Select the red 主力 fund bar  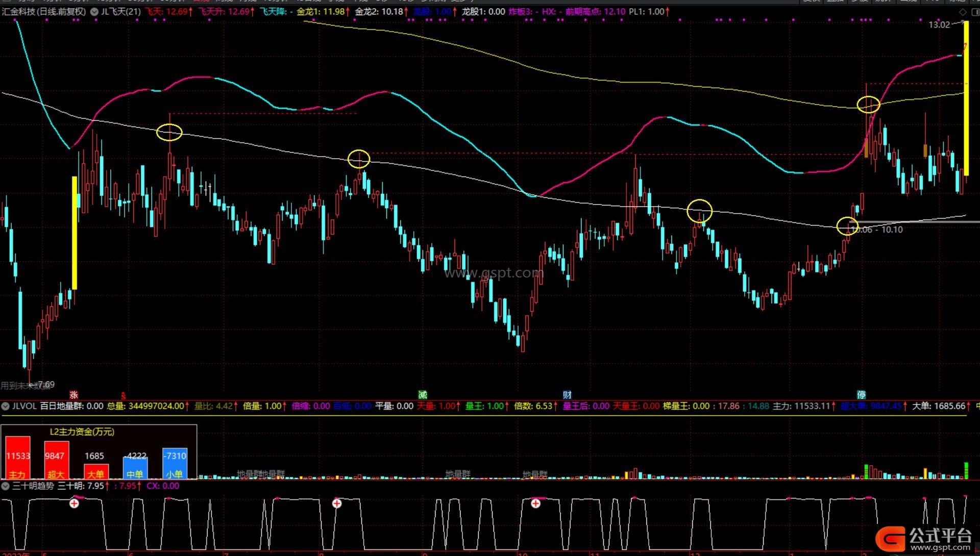click(x=18, y=458)
